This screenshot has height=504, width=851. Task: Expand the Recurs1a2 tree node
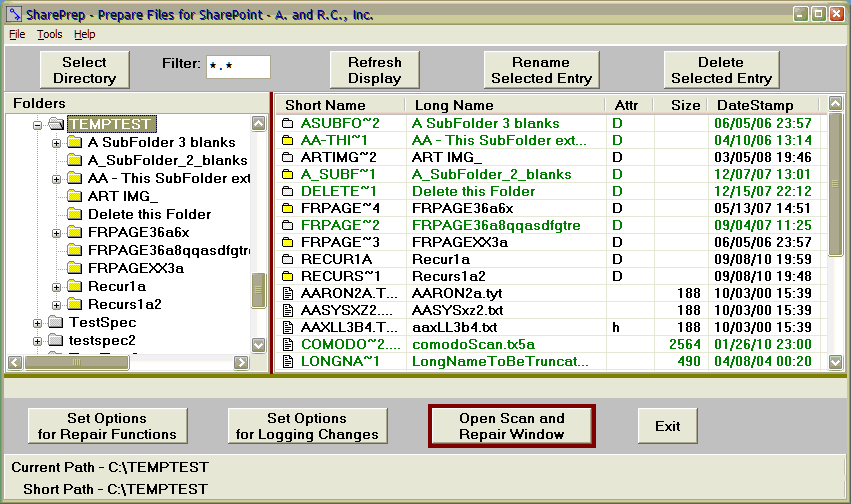[x=56, y=305]
